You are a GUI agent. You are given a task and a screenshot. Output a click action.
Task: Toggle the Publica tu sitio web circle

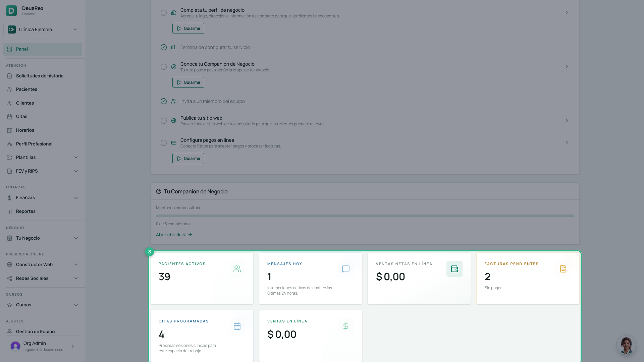click(164, 121)
